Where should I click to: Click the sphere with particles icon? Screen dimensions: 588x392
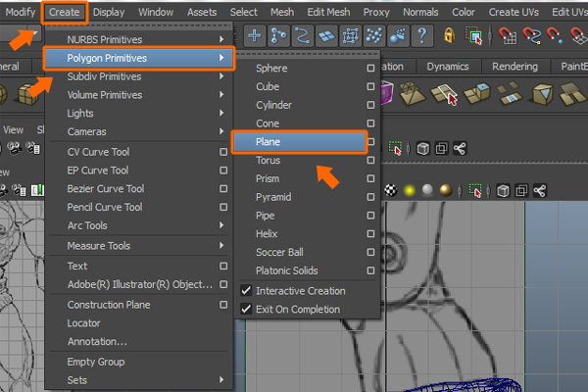pos(398,36)
